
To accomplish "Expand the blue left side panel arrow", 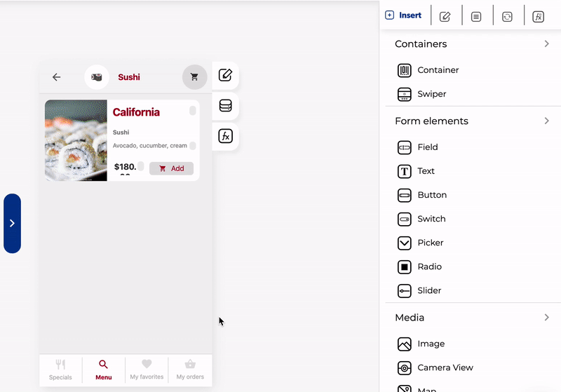I will pos(12,224).
